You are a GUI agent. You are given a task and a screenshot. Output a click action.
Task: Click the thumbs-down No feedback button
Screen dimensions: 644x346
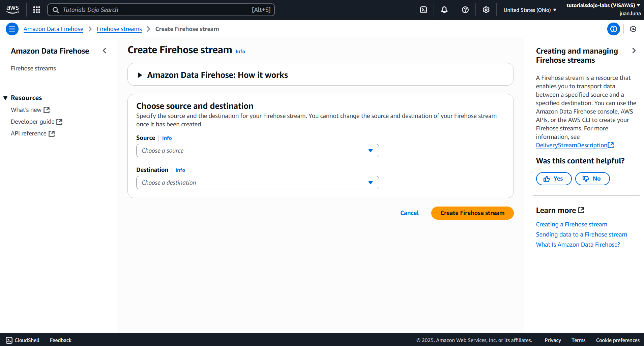(x=592, y=179)
